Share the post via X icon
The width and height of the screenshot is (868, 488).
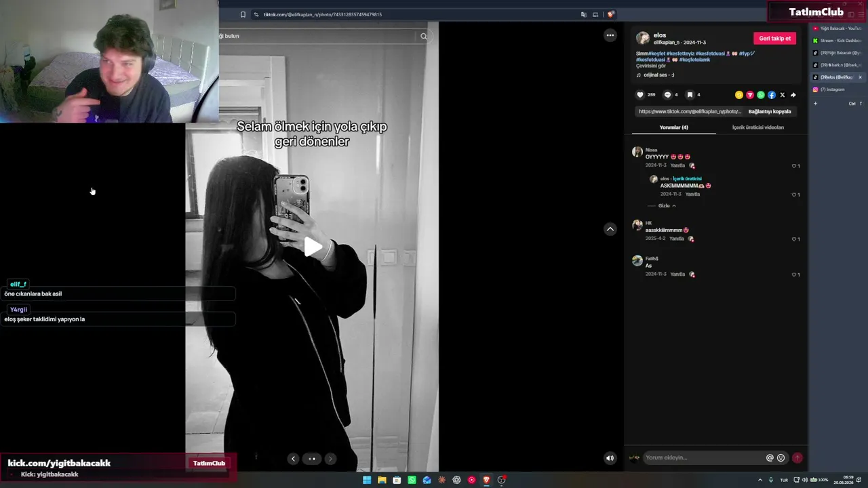click(783, 95)
